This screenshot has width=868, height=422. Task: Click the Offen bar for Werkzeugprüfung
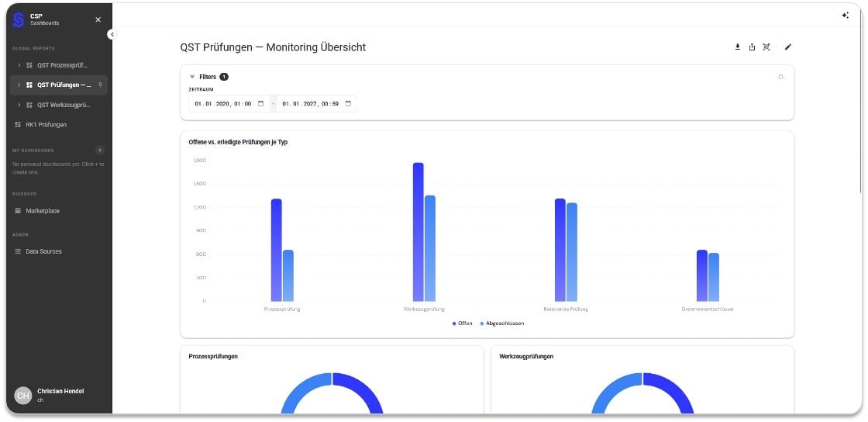point(418,232)
